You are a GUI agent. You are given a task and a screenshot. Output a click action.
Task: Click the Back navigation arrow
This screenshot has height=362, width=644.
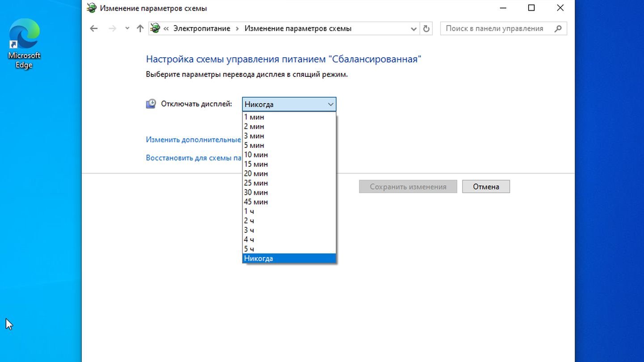click(93, 29)
